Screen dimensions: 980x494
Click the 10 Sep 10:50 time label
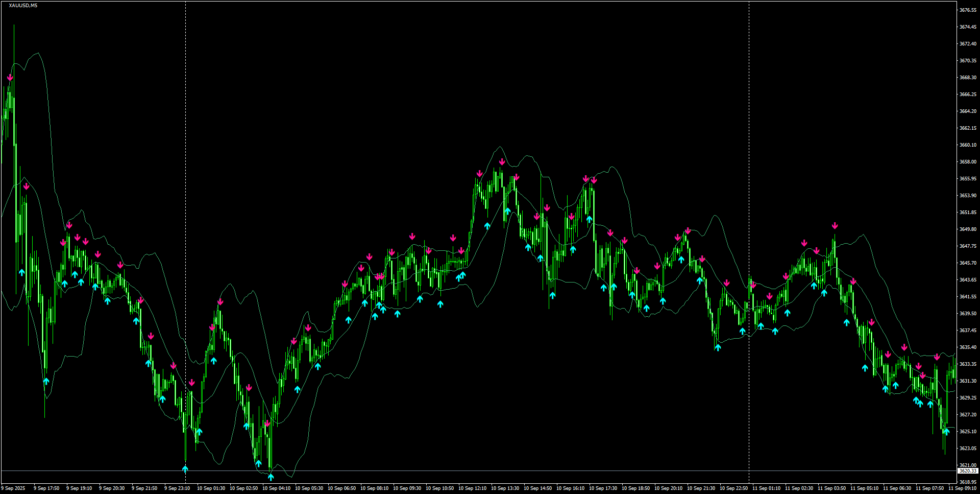439,488
